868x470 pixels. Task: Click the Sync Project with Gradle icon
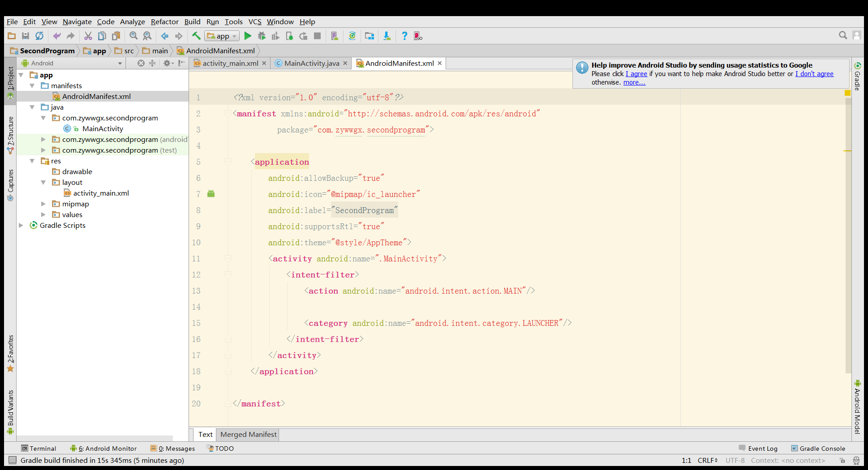352,36
